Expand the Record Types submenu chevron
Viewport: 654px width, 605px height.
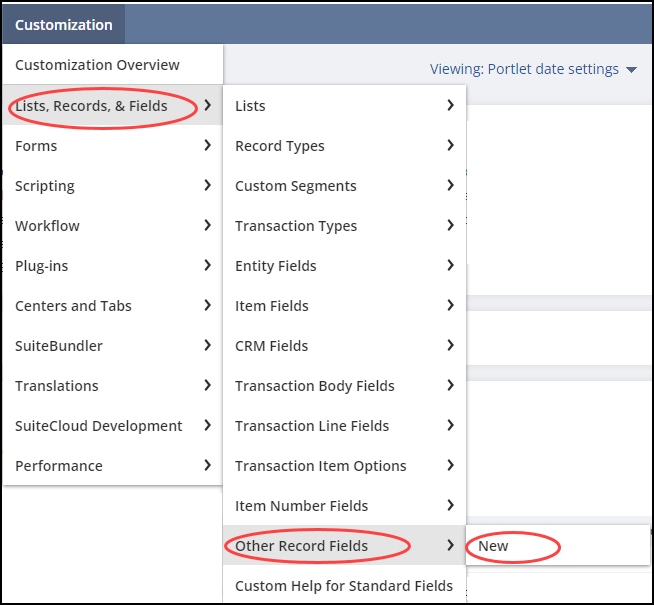(x=451, y=146)
